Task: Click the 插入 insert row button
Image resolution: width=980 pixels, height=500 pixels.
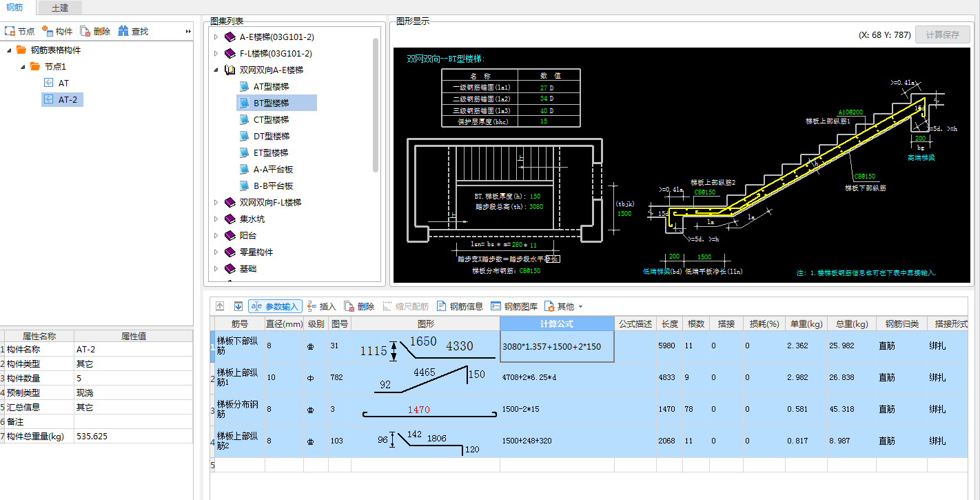Action: pos(321,306)
